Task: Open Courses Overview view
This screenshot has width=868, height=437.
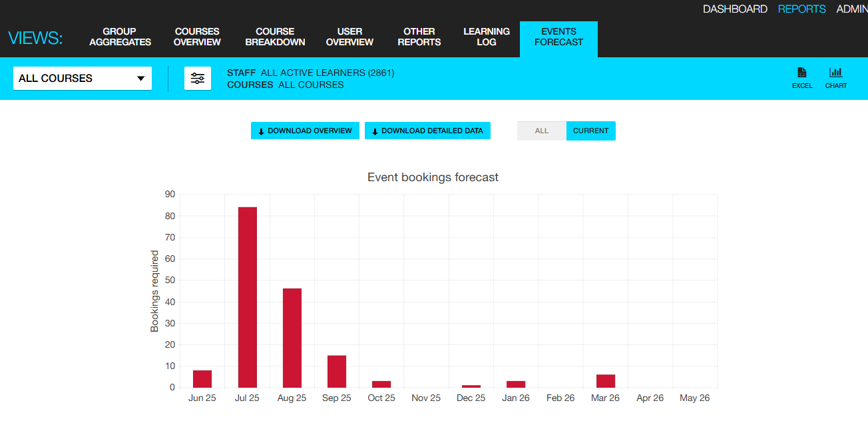Action: (197, 37)
